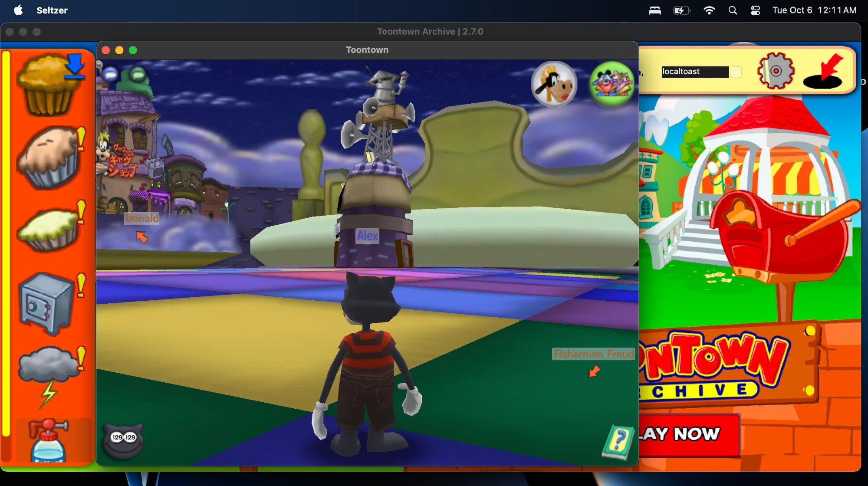
Task: Open the friends list icon
Action: coord(612,83)
